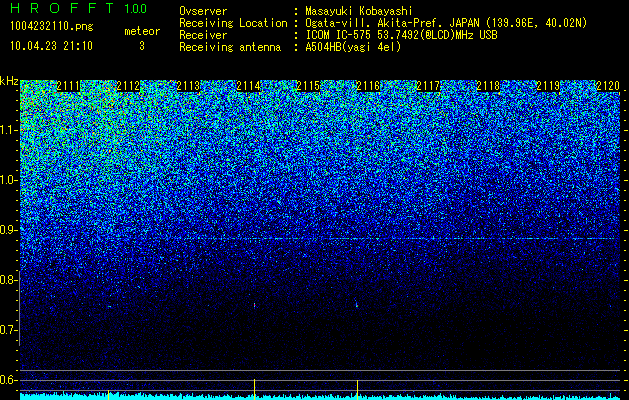The image size is (629, 400).
Task: Click the 'Receiver' field label
Action: point(203,35)
